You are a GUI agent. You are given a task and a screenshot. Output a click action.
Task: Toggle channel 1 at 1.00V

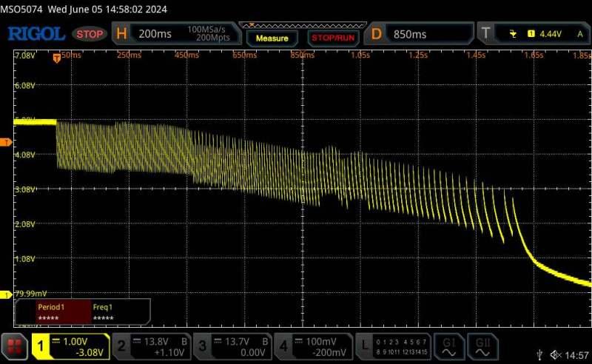(71, 346)
